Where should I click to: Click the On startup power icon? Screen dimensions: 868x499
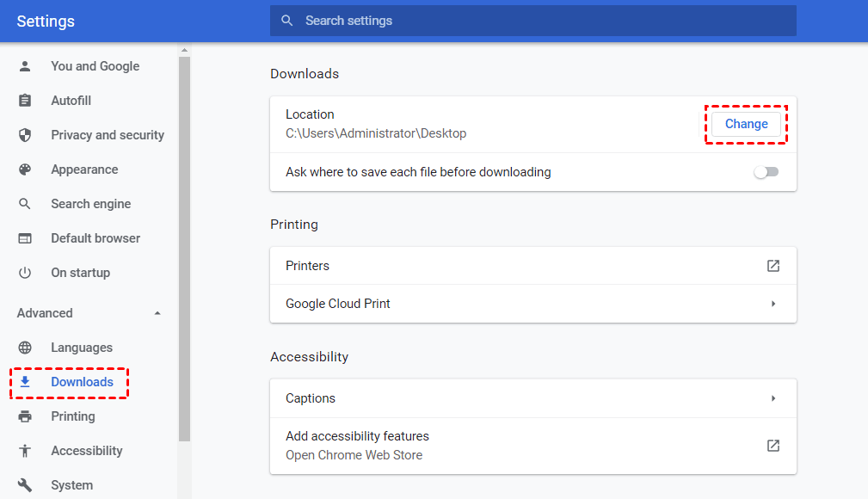point(25,273)
